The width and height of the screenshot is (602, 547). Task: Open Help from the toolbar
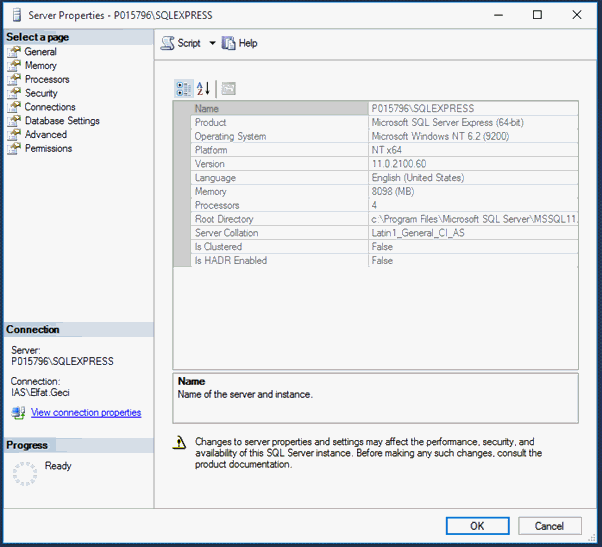pyautogui.click(x=240, y=43)
